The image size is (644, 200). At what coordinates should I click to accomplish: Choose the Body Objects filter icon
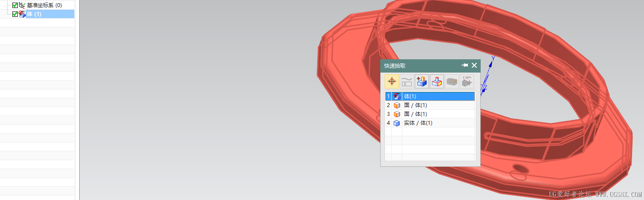tap(437, 81)
